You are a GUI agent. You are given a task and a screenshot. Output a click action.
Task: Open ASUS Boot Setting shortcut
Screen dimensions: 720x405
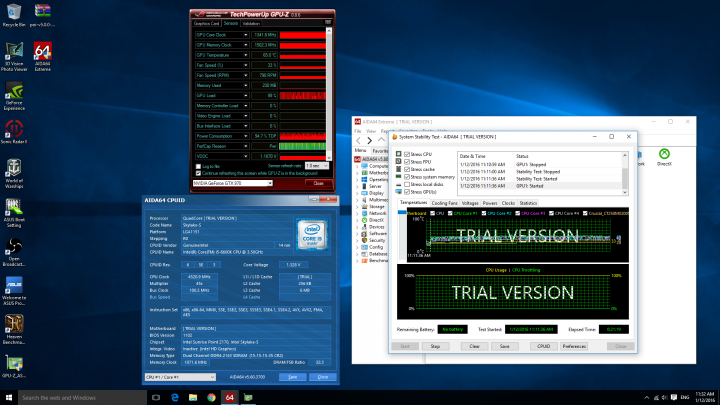tap(14, 213)
